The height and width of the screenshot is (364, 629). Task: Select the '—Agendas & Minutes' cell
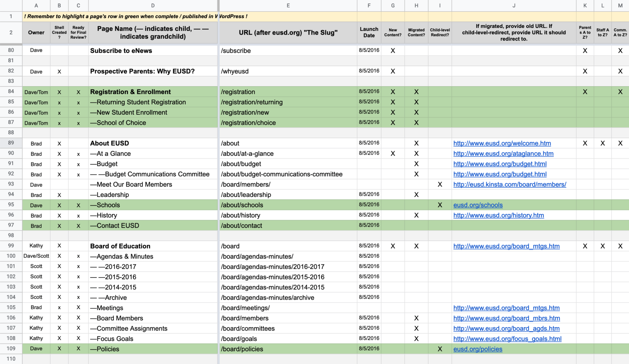tap(153, 256)
